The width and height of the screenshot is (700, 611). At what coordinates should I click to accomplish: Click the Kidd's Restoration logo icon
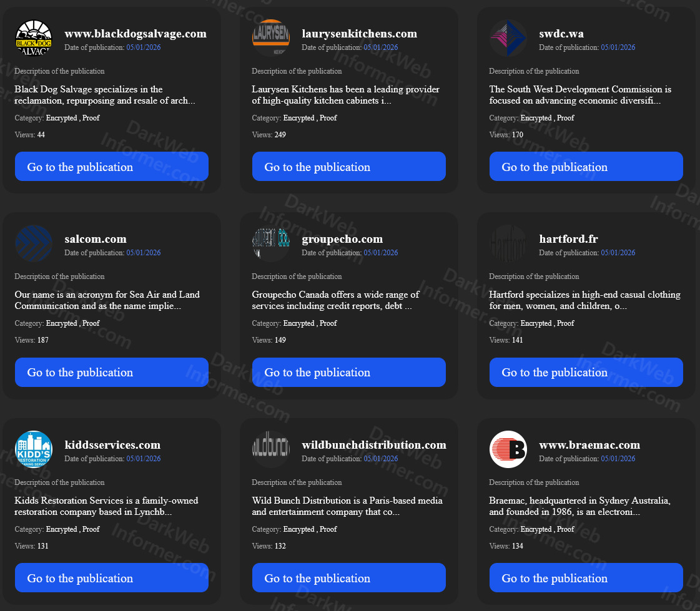pyautogui.click(x=33, y=449)
